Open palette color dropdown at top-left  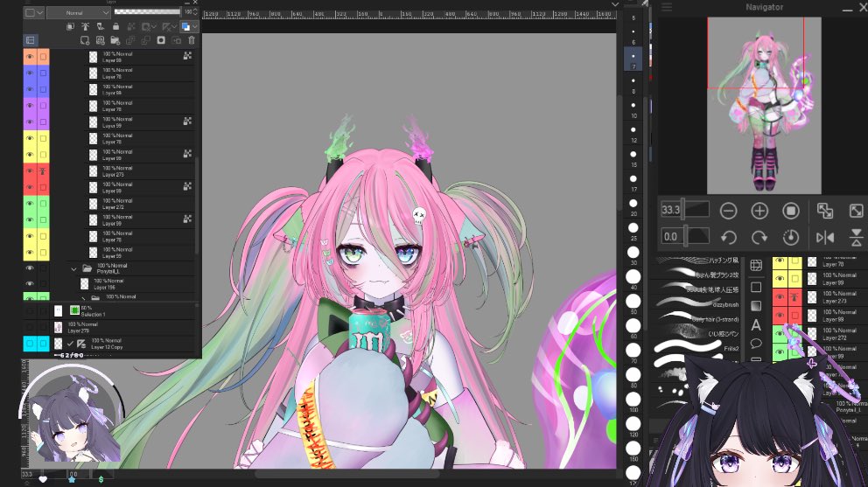pos(34,12)
